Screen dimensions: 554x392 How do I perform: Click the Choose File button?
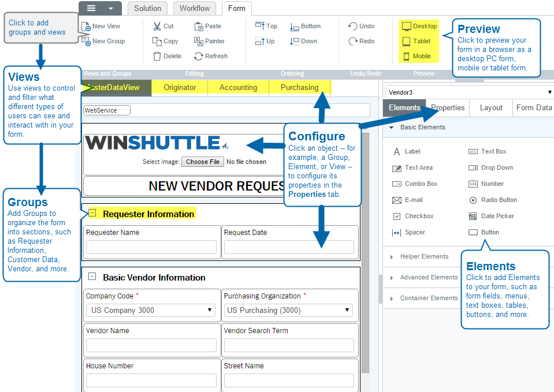click(202, 162)
